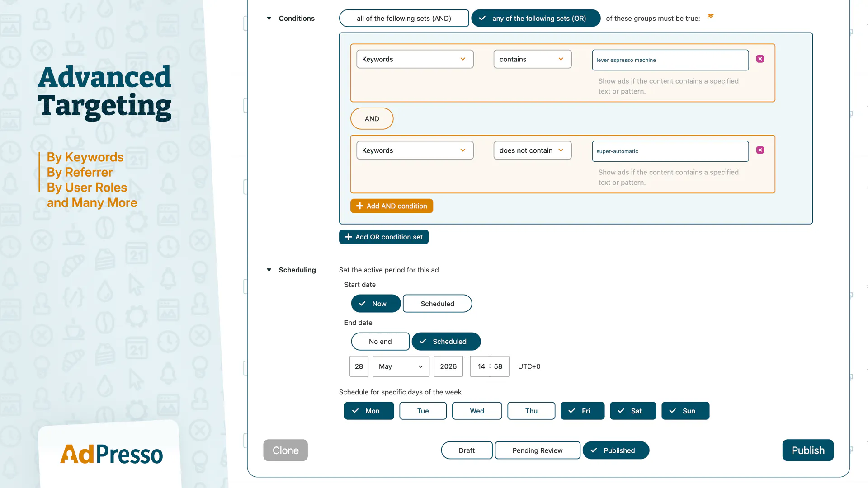Click 'Add OR condition set' button
Image resolution: width=868 pixels, height=488 pixels.
(384, 237)
